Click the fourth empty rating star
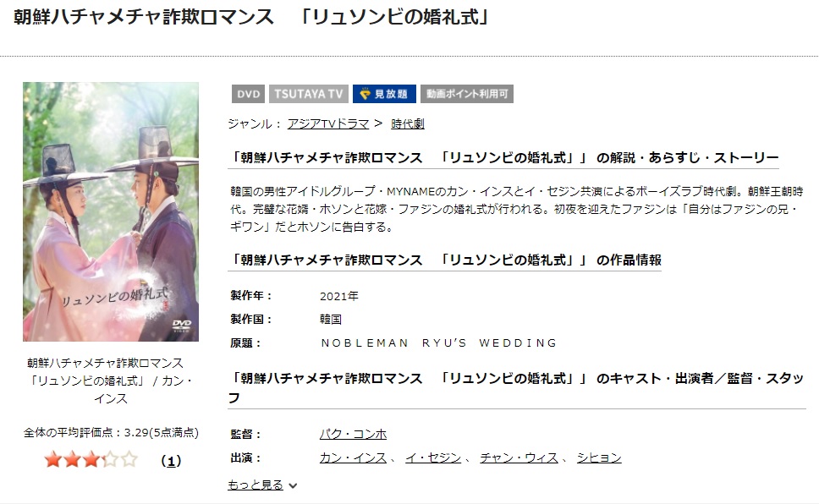 pos(110,460)
